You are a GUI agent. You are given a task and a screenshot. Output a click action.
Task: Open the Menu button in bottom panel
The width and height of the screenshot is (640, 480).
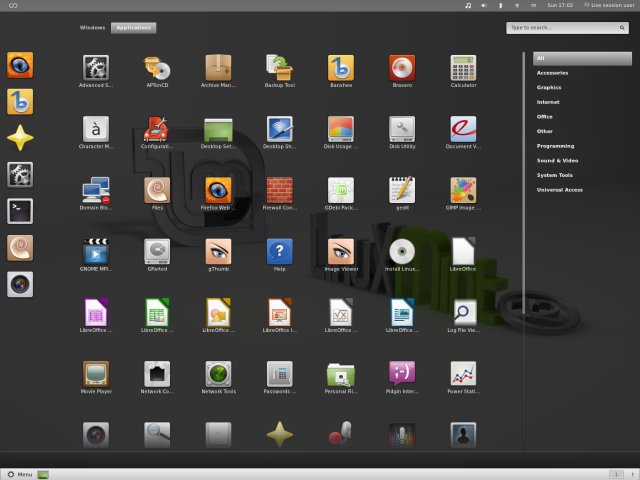click(20, 474)
